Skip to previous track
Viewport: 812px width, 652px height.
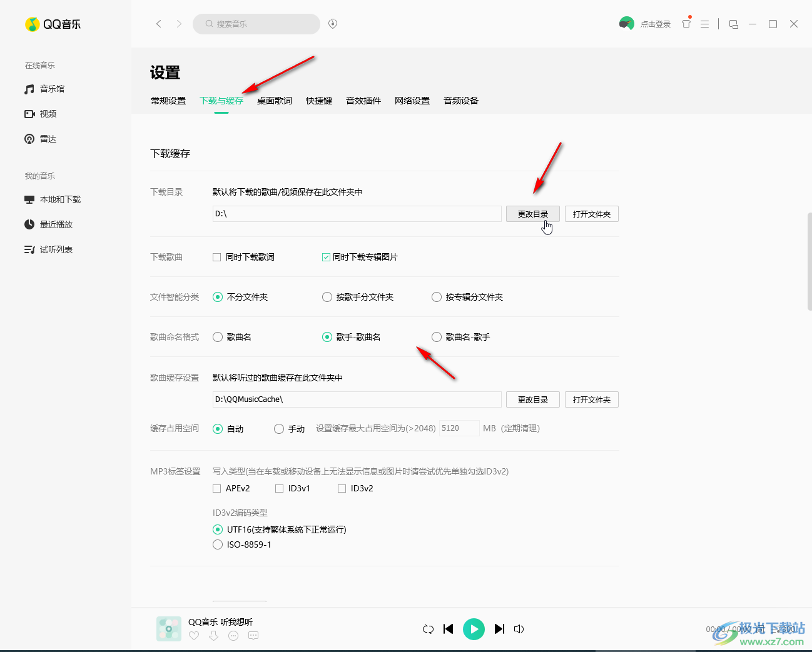point(448,629)
